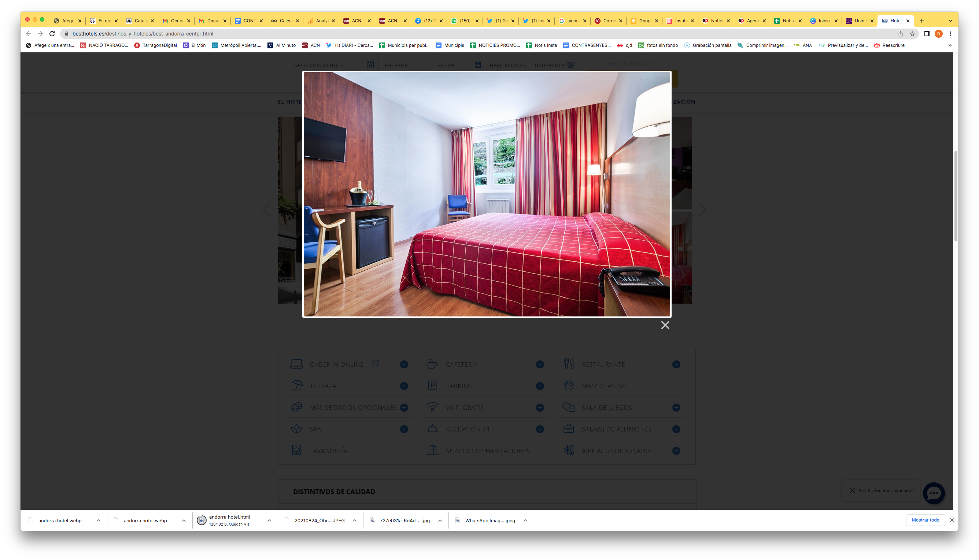979x560 pixels.
Task: Bookmark this page with the star
Action: 912,33
